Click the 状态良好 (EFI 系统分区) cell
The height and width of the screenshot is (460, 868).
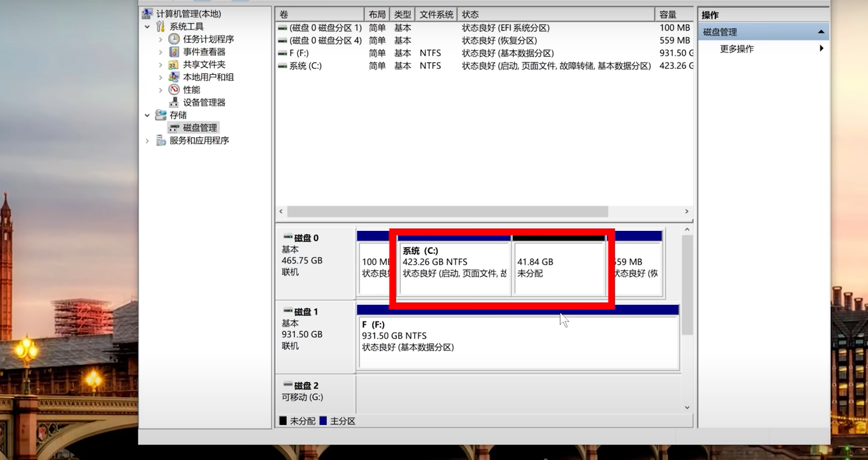point(505,28)
